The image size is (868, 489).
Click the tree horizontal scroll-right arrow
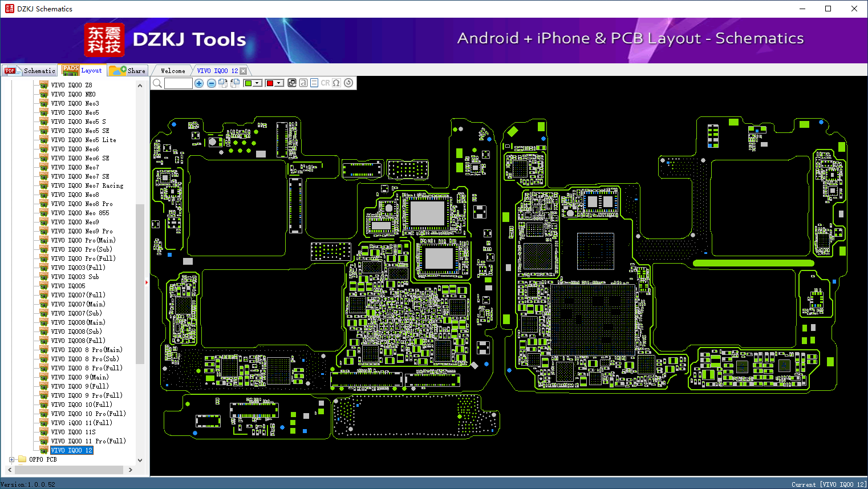131,470
